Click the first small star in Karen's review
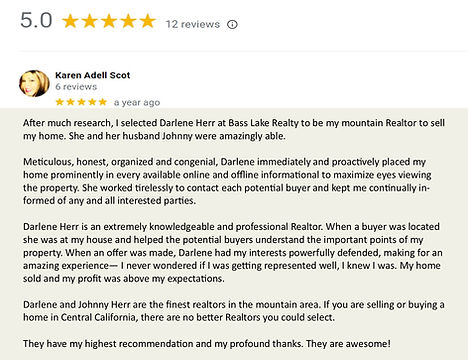Screen dimensions: 468x360 coord(60,102)
